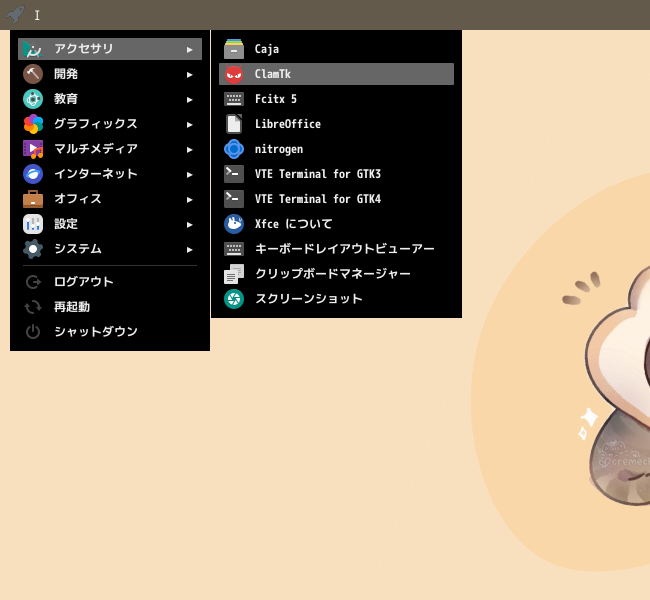
Task: Click the rocket launcher icon in the panel
Action: [x=15, y=15]
